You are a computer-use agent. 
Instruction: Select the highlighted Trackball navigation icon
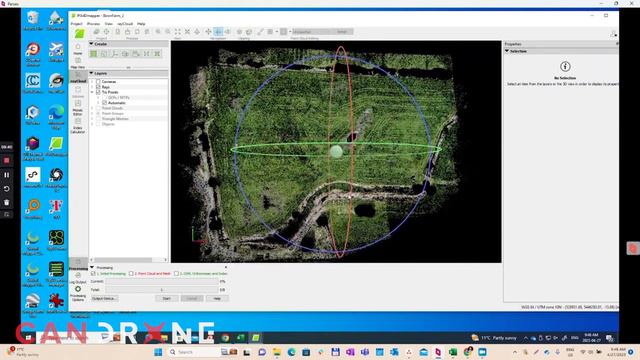pyautogui.click(x=218, y=32)
